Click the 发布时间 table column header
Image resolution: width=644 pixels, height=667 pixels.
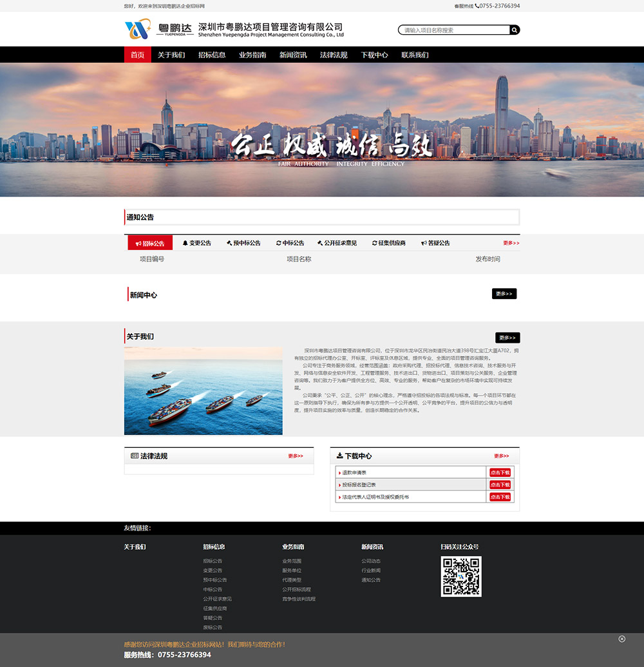point(488,258)
